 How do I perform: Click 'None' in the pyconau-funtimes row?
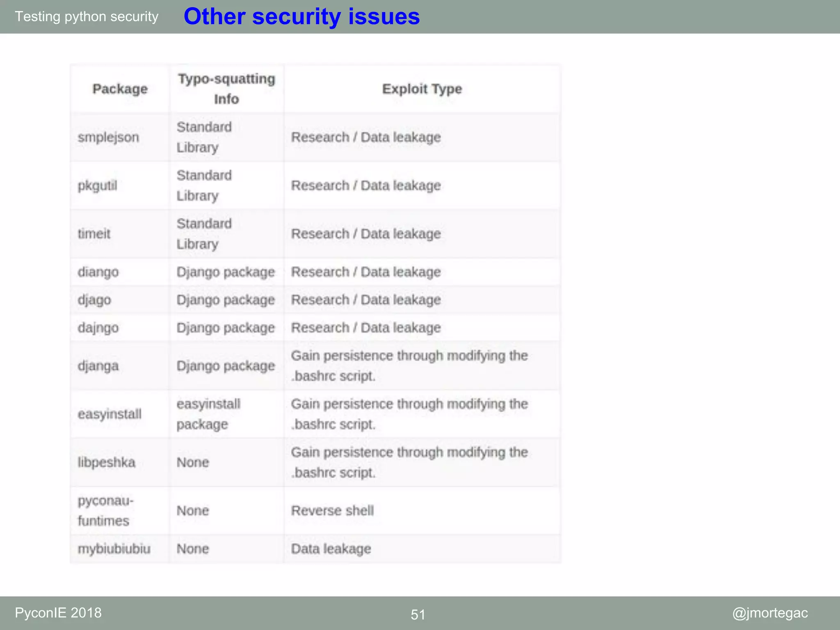[193, 511]
